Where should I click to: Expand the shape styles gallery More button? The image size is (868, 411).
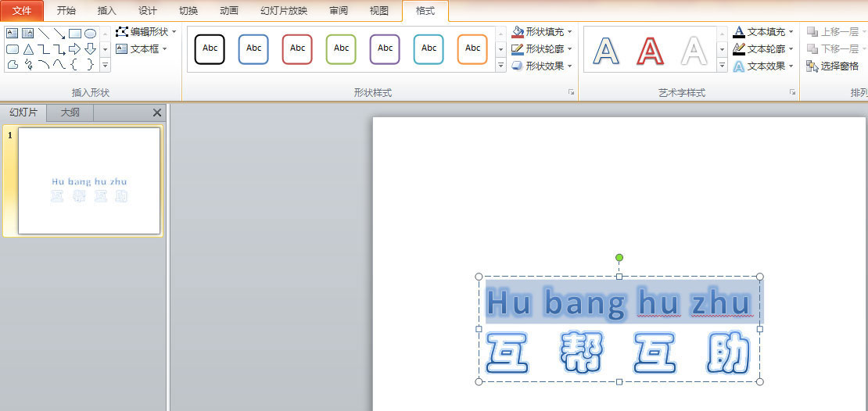pyautogui.click(x=501, y=66)
